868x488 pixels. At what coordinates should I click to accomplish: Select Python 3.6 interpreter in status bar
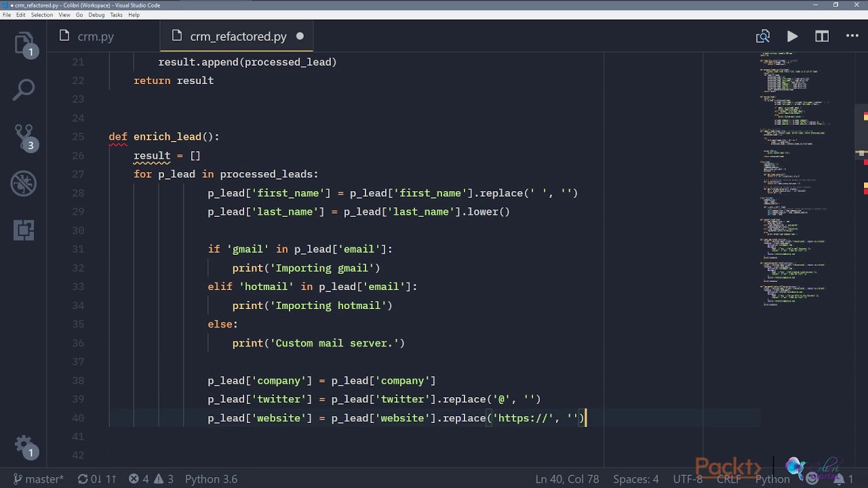(x=211, y=479)
